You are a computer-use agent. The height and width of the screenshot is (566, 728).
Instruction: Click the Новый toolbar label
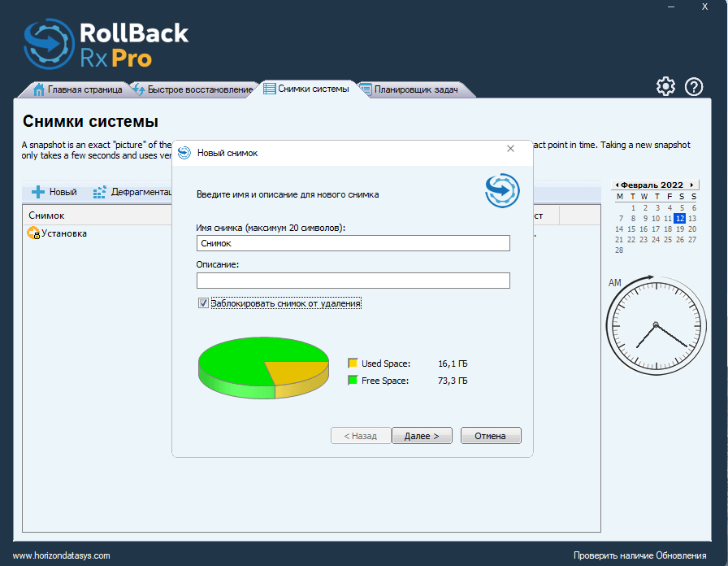click(63, 192)
